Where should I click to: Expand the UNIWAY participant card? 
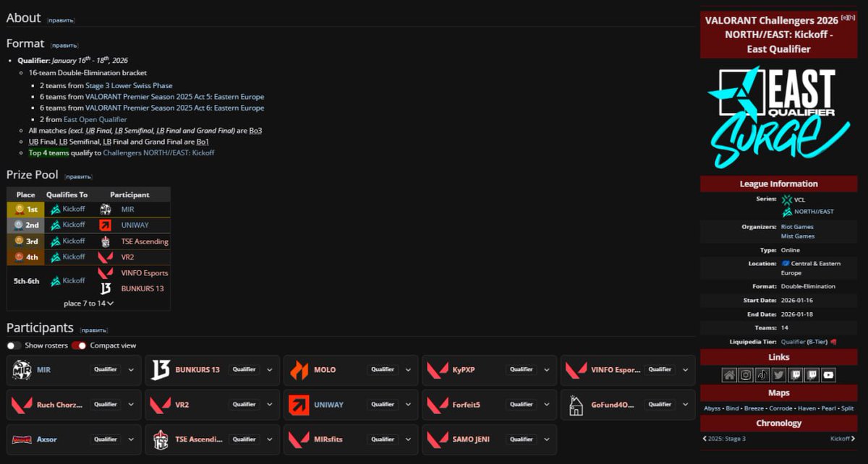(409, 405)
